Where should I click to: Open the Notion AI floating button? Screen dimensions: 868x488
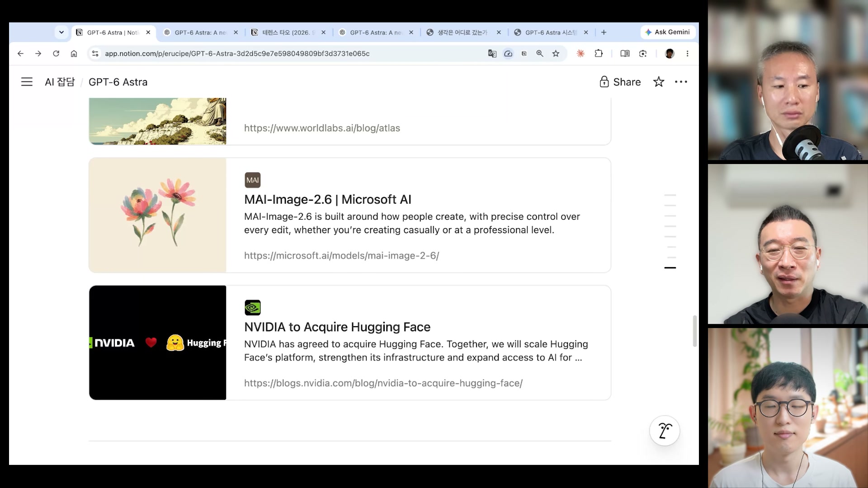pyautogui.click(x=665, y=431)
